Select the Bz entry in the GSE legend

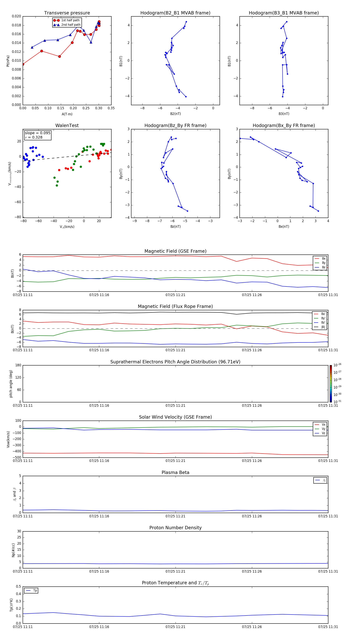(x=320, y=268)
